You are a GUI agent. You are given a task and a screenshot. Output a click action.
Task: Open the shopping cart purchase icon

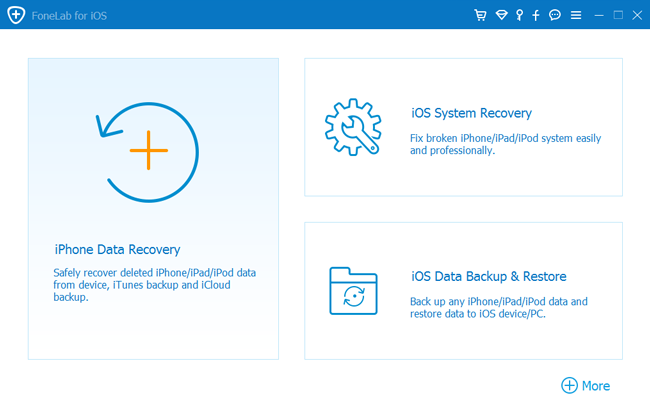[480, 15]
